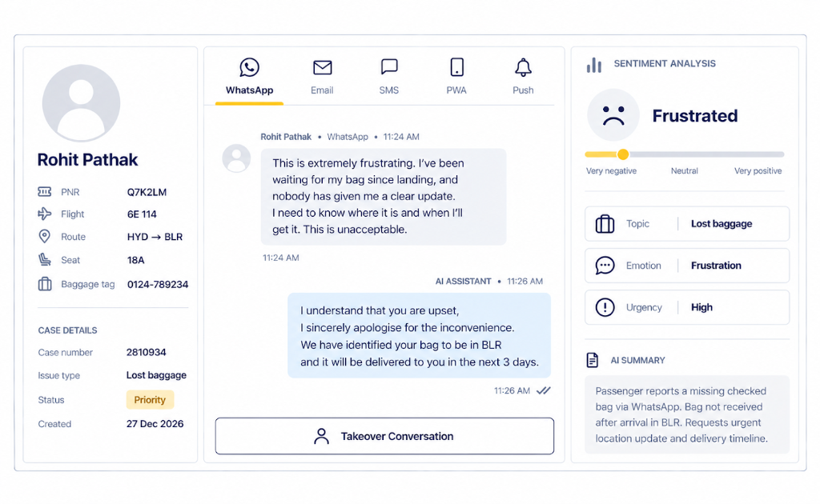Viewport: 820px width, 504px height.
Task: Click the Email envelope icon
Action: coord(322,67)
